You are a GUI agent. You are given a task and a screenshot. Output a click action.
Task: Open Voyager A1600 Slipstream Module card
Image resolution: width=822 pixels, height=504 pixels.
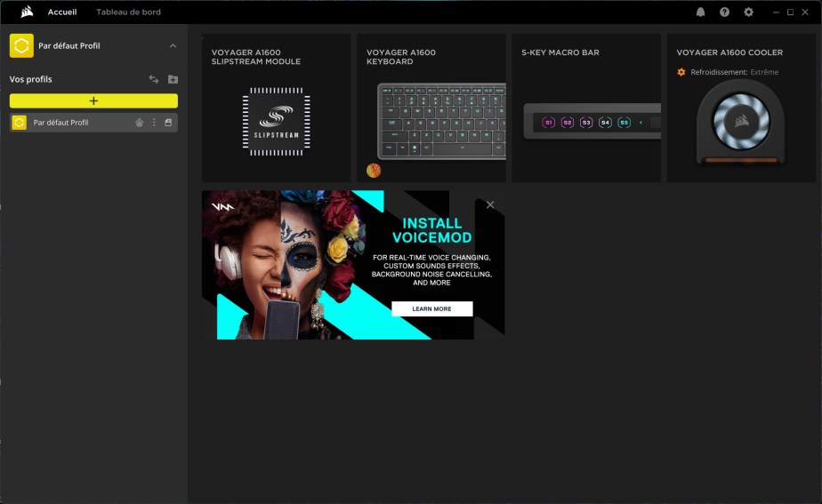click(x=277, y=108)
